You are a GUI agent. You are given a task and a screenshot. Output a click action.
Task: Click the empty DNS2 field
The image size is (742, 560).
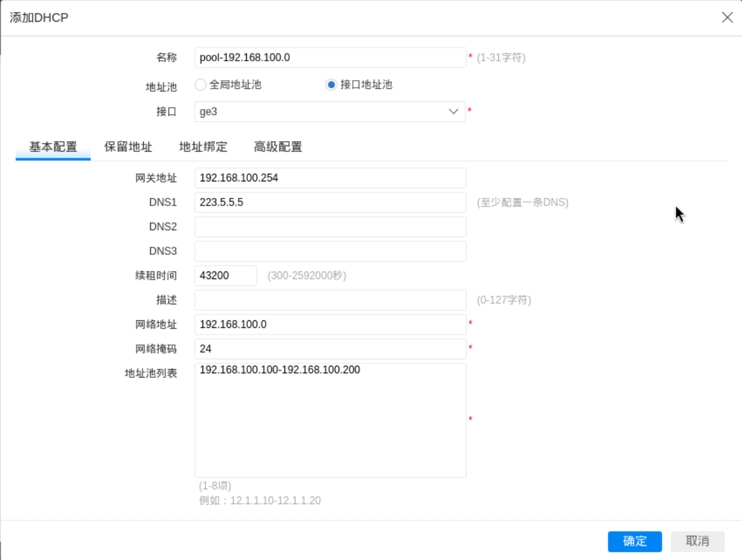point(330,227)
